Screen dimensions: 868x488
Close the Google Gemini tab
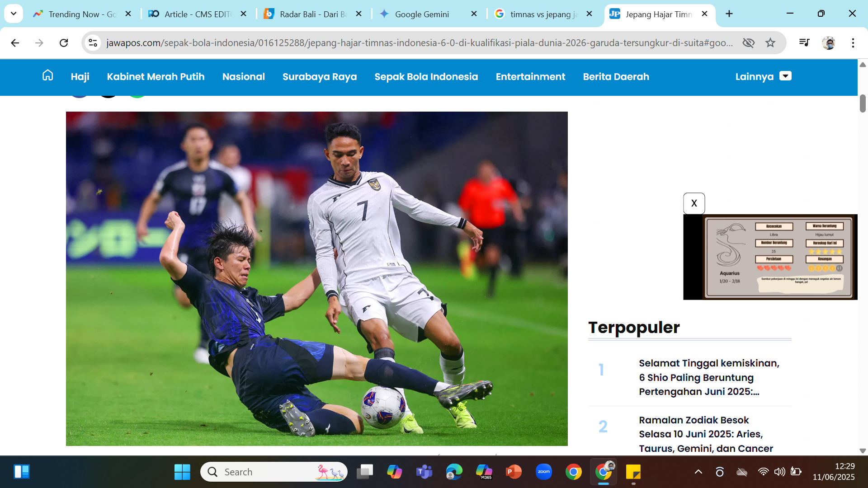tap(474, 14)
